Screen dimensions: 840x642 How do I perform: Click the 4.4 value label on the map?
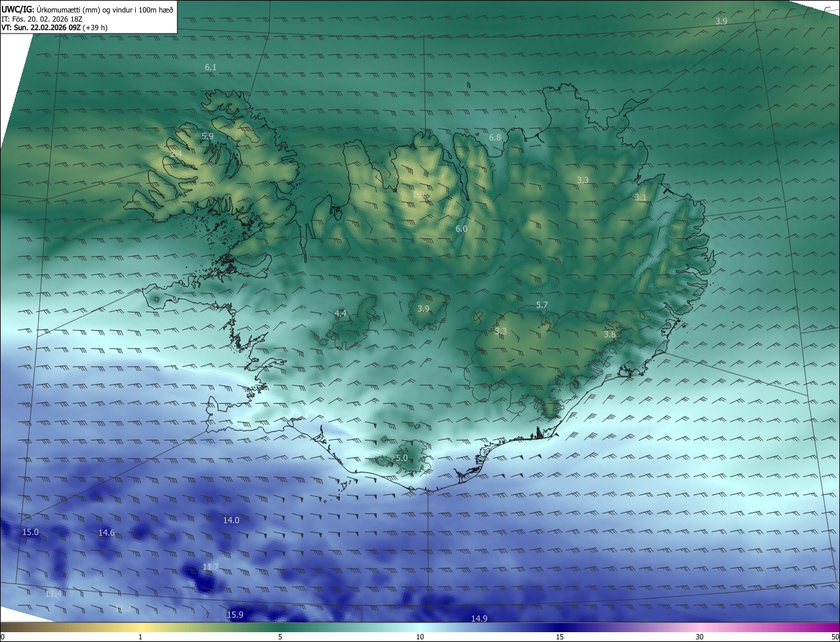[341, 314]
